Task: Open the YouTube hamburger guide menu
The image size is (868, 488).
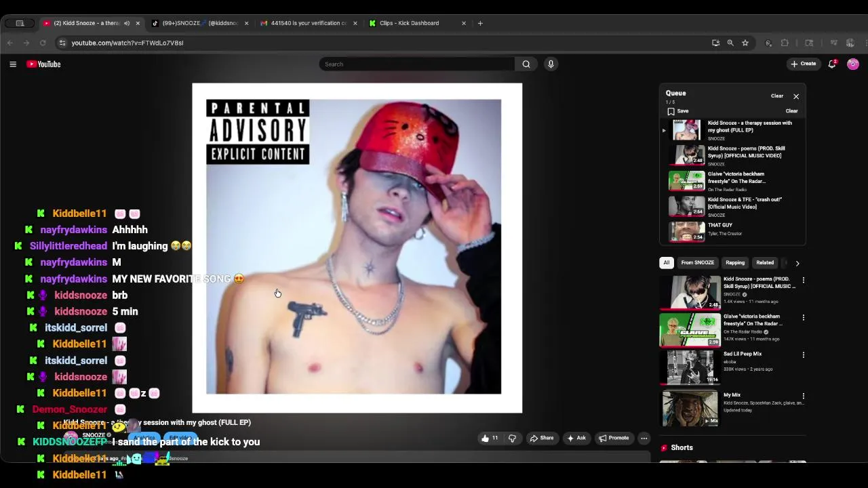Action: (x=13, y=64)
